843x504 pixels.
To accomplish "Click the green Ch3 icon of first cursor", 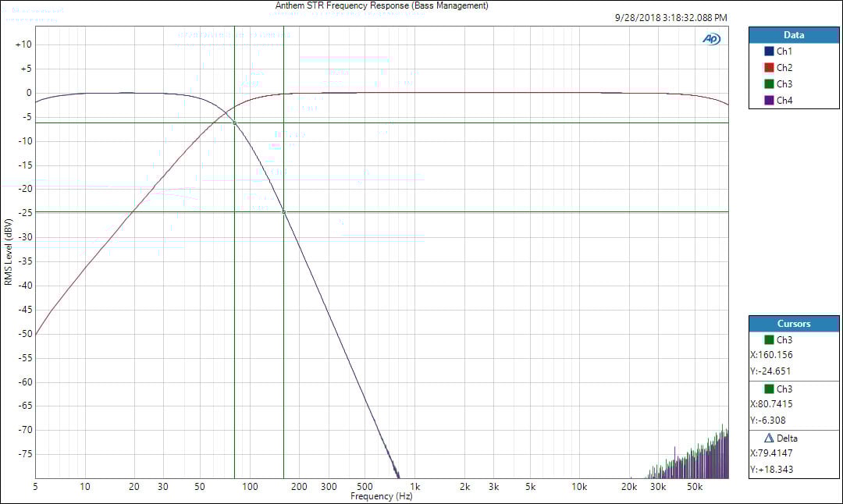I will pos(769,340).
